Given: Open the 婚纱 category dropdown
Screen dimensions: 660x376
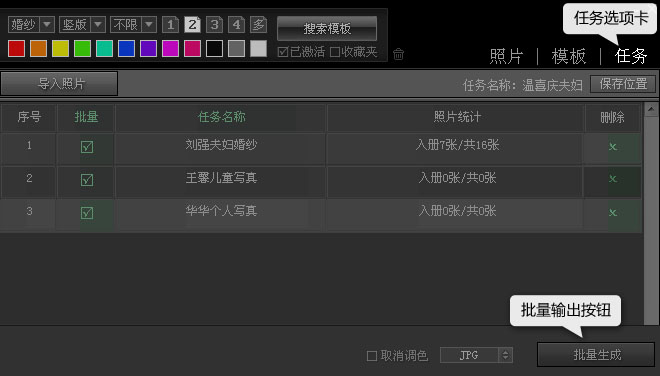Looking at the screenshot, I should [31, 25].
